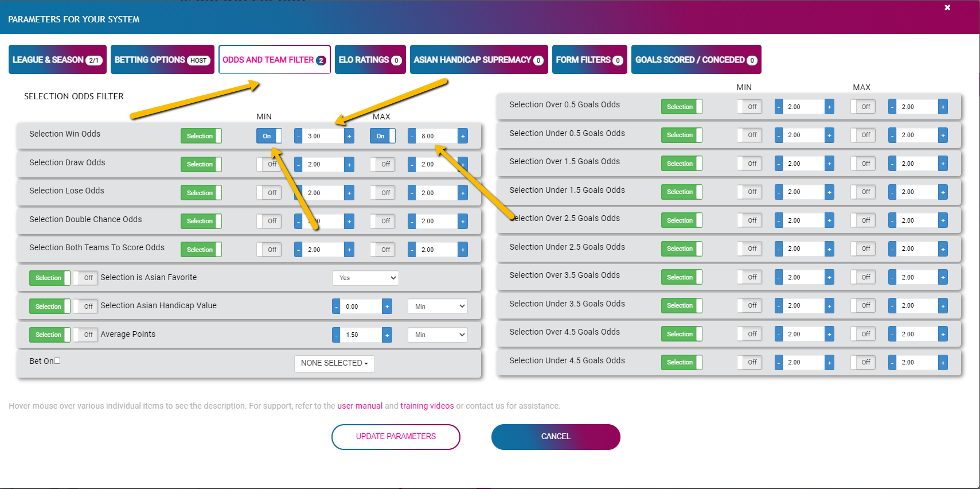
Task: Increase Both Teams To Score maximum with plus
Action: pos(463,250)
